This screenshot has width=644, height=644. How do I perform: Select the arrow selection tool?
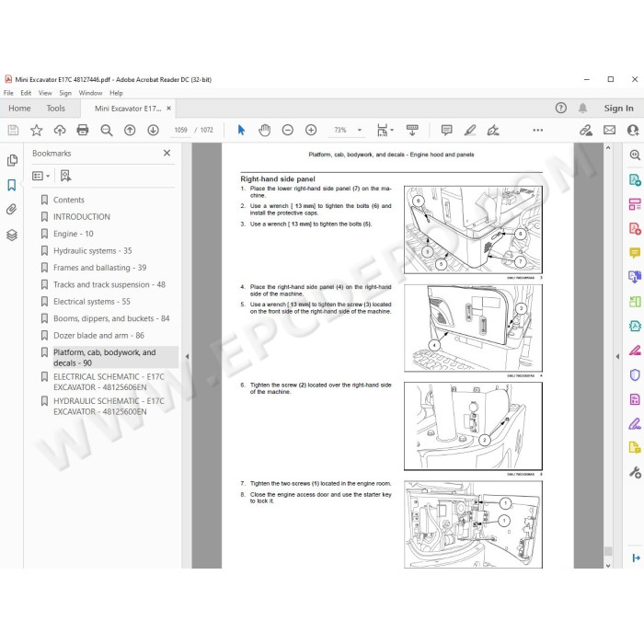coord(241,131)
